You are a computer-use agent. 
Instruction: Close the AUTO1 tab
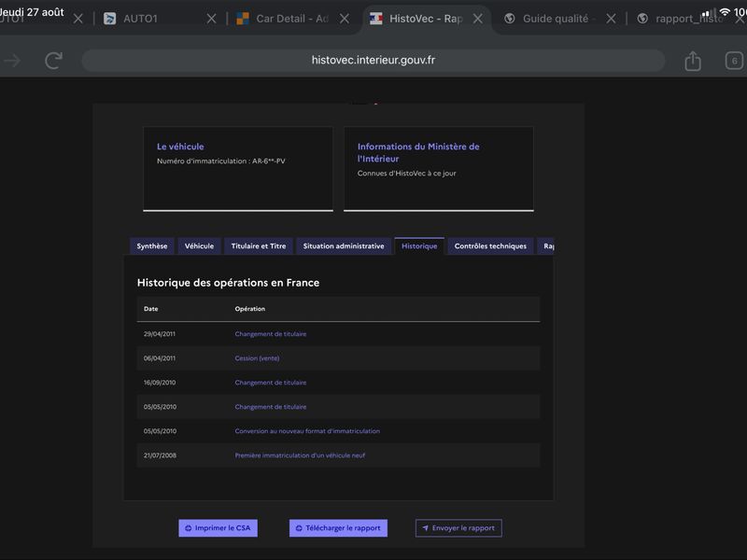[x=212, y=19]
